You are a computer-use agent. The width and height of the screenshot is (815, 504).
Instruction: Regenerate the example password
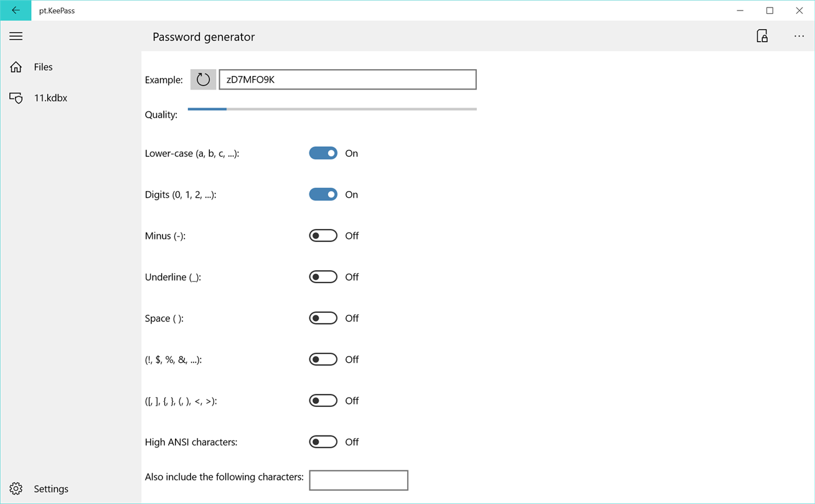(203, 80)
